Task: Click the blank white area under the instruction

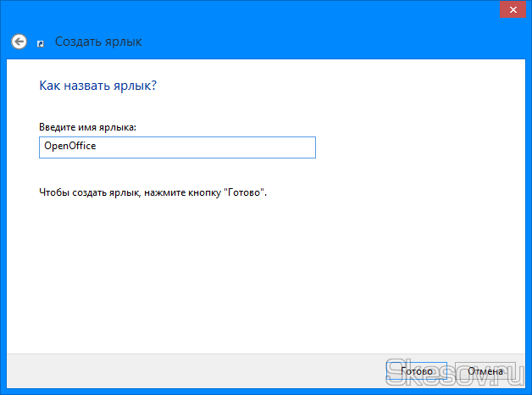Action: pos(254,271)
